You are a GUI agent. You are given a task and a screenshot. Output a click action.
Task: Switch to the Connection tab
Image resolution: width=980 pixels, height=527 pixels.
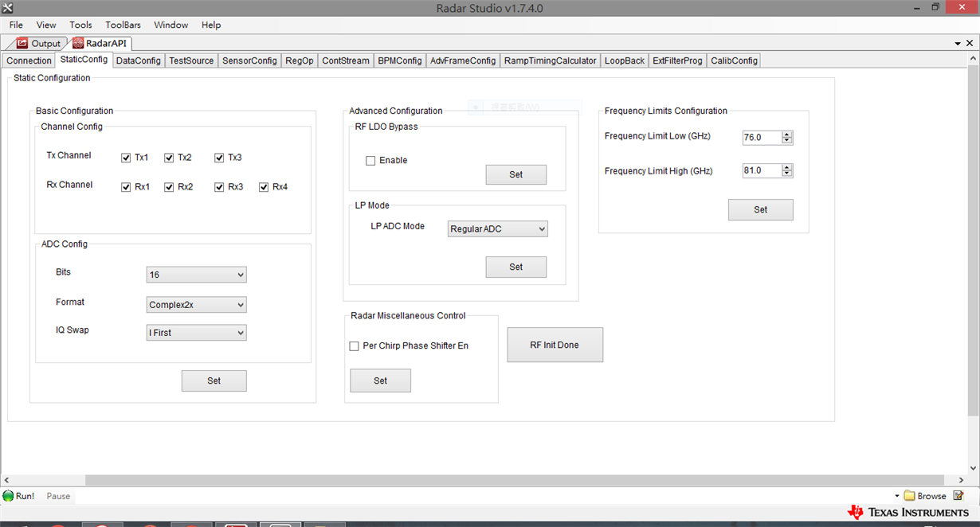pos(29,61)
